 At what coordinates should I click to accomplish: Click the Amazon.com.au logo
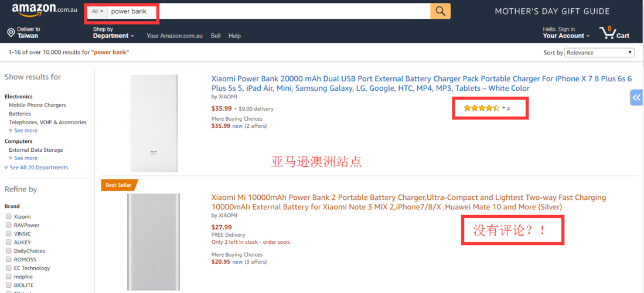tap(45, 11)
